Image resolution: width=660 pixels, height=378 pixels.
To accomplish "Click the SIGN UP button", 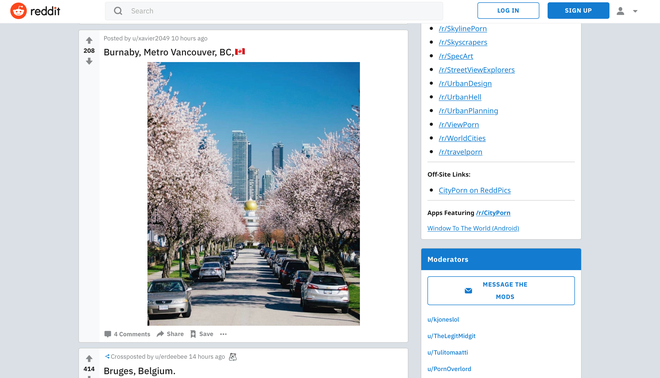I will coord(578,11).
